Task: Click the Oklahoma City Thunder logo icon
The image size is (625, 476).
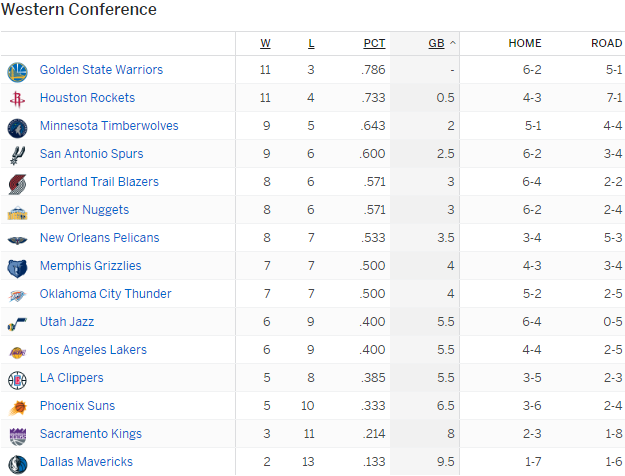Action: [17, 295]
